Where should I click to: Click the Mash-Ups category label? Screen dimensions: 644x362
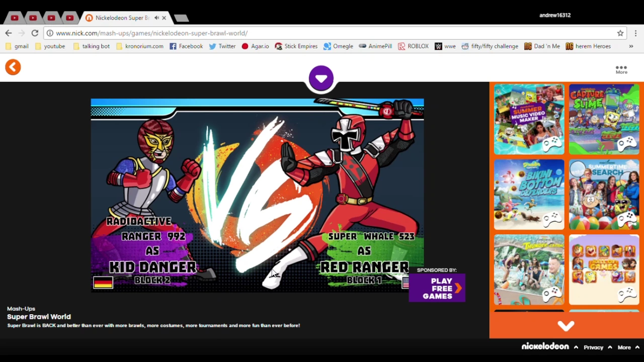pos(21,309)
